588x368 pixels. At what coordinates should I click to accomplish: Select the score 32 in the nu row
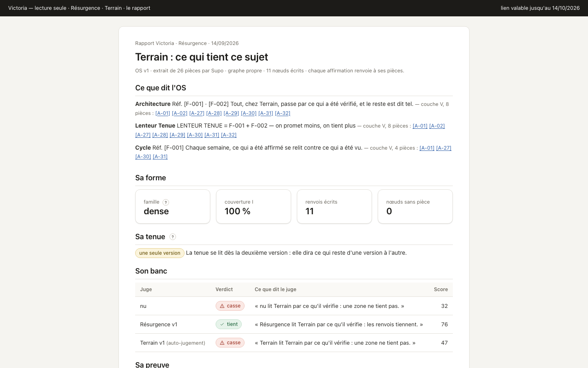pyautogui.click(x=444, y=306)
